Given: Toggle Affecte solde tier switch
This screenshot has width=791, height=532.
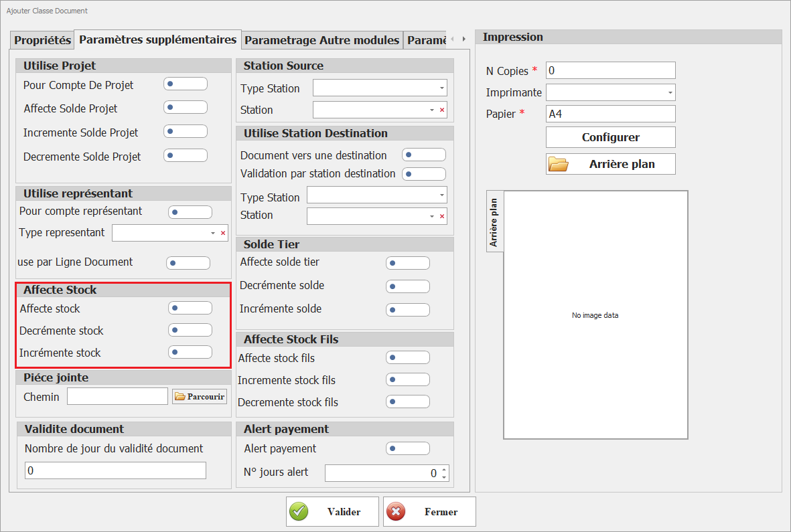Looking at the screenshot, I should (x=408, y=263).
